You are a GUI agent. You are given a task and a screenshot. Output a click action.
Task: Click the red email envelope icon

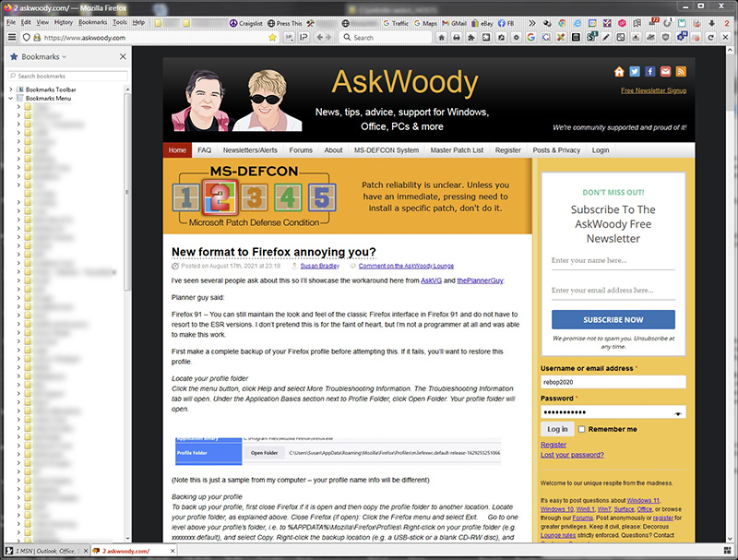coord(665,72)
